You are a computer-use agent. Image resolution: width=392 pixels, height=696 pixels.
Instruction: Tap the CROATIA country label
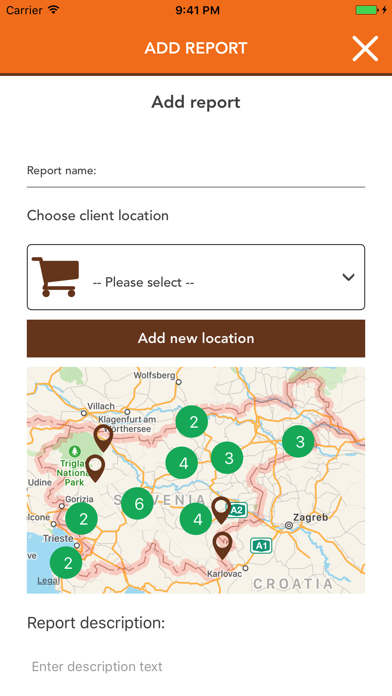[x=293, y=584]
